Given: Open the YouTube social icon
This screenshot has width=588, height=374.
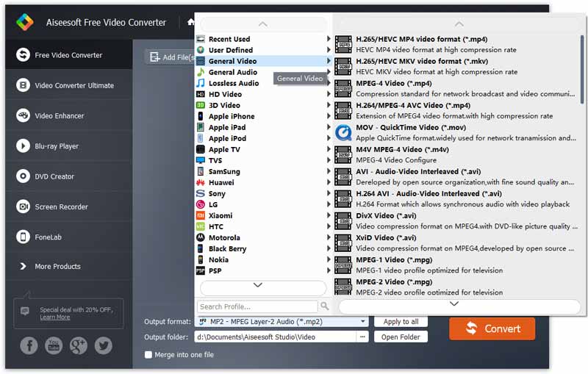Looking at the screenshot, I should coord(54,345).
